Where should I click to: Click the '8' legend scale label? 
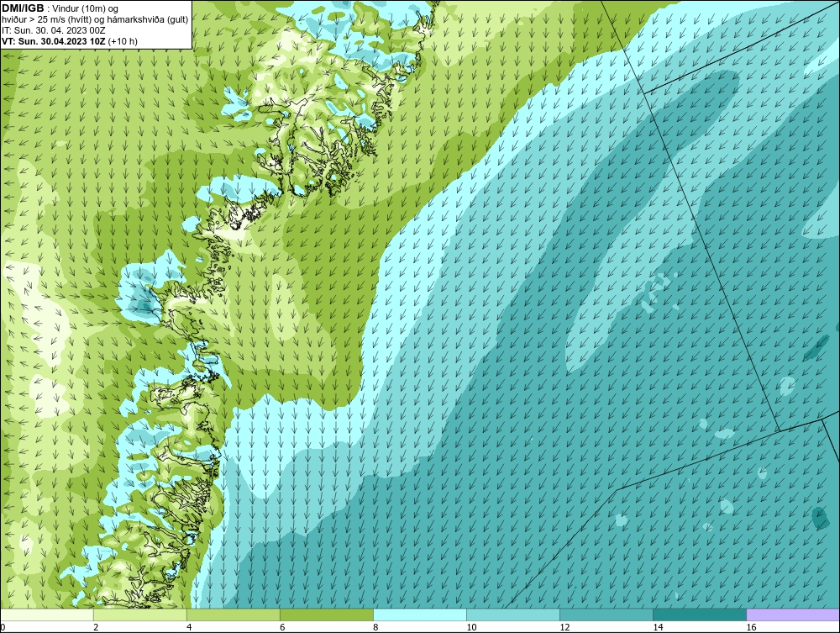point(375,627)
